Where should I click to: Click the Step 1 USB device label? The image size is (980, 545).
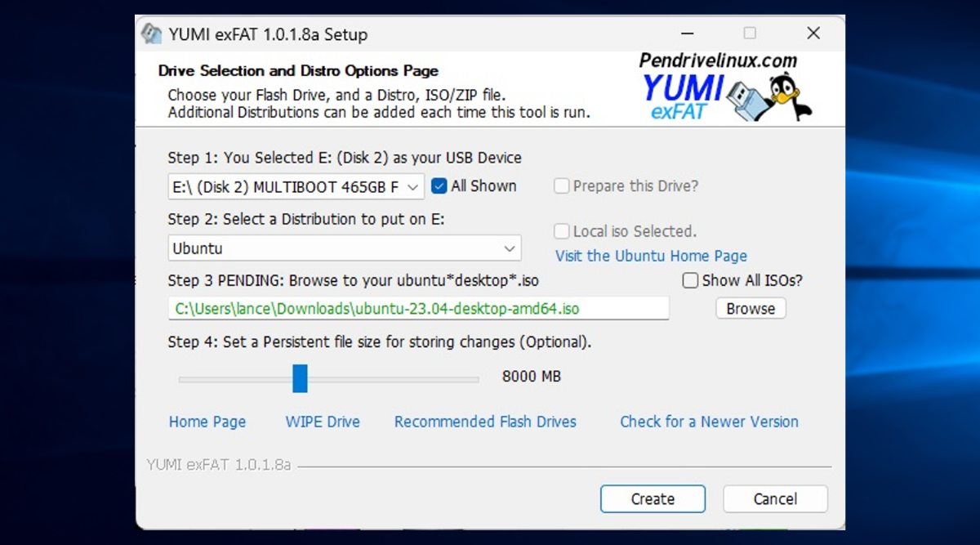(x=345, y=158)
